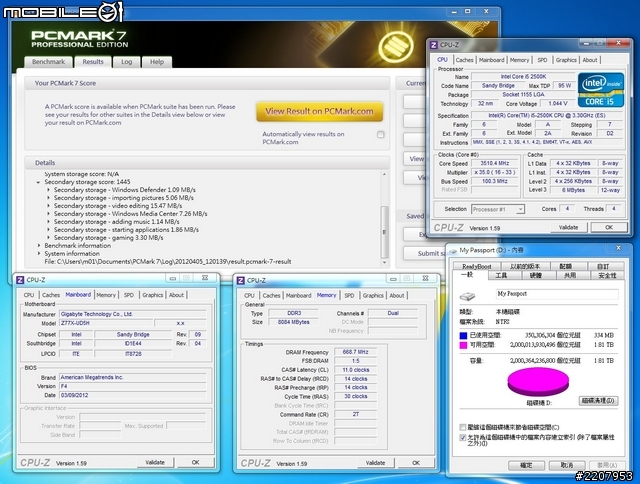Click OK in the Mainboard CPU-Z window
Screen dimensions: 640x484
(196, 462)
